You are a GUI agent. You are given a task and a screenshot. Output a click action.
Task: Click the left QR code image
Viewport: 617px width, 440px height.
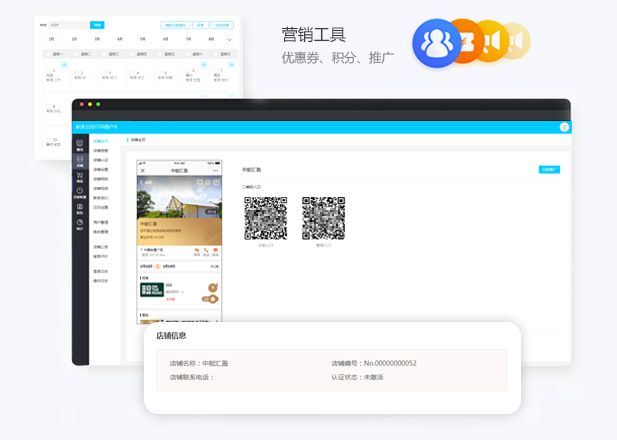tap(265, 217)
